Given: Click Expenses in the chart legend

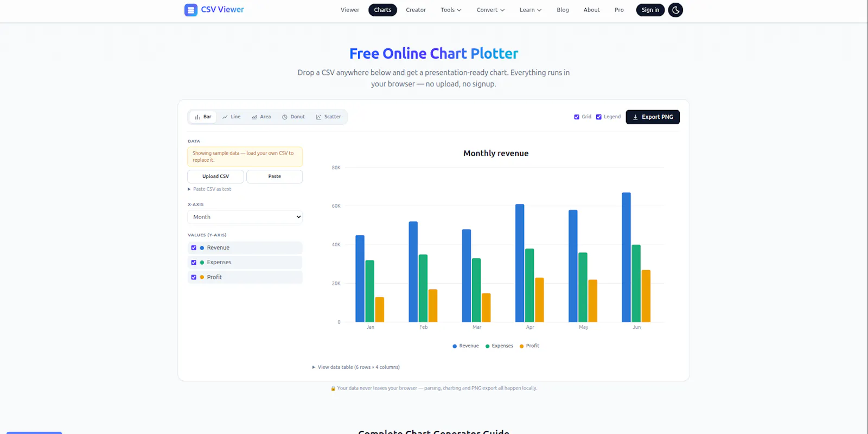Looking at the screenshot, I should [x=499, y=346].
